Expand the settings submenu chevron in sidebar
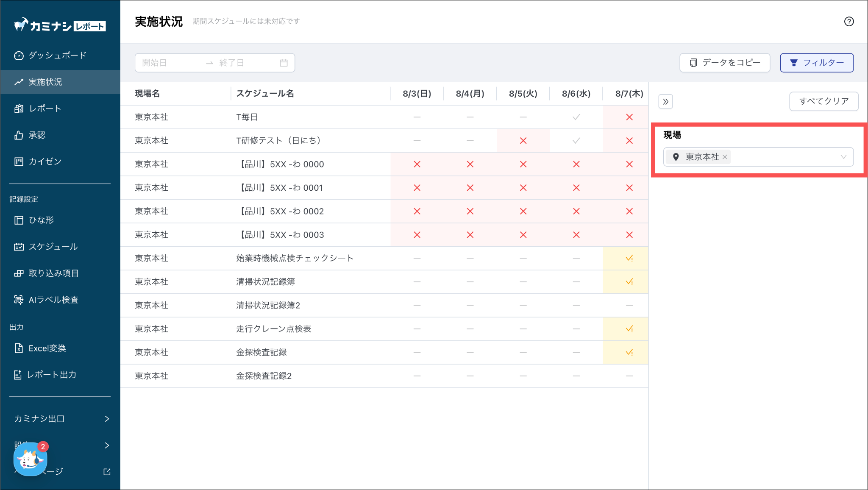The image size is (868, 490). tap(106, 445)
